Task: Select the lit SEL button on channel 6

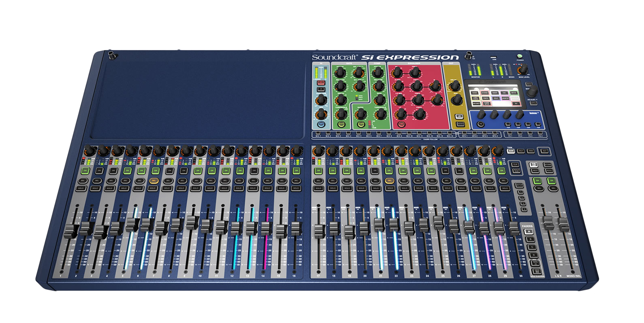Action: click(154, 181)
